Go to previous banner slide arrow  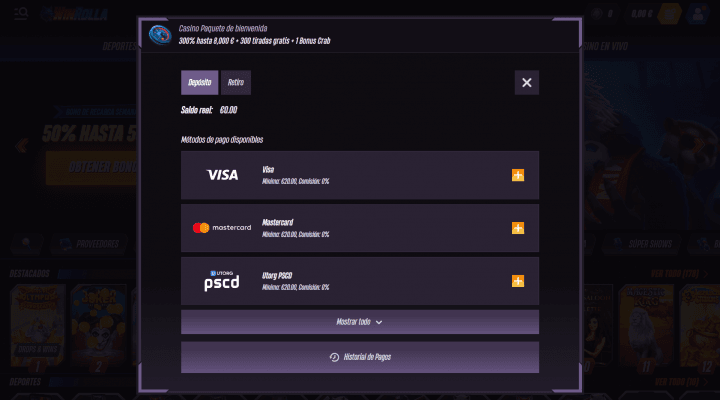(22, 146)
